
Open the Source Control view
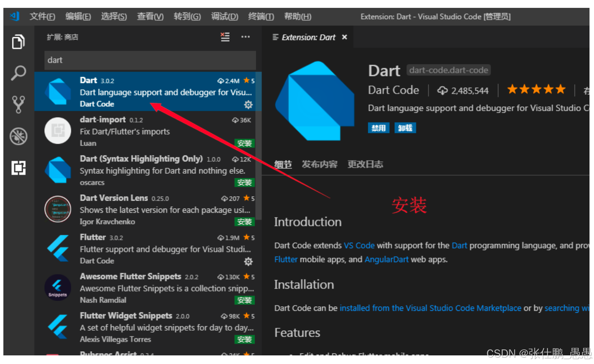pos(18,104)
